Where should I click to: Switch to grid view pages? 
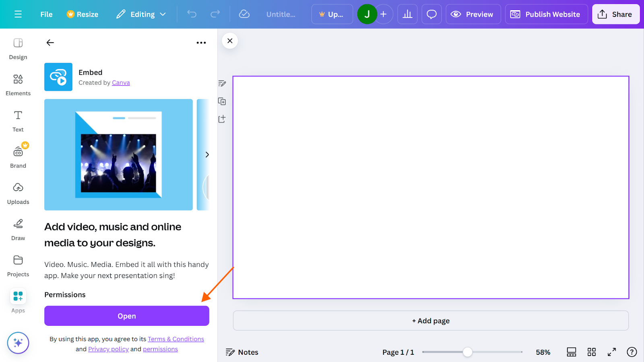[591, 352]
